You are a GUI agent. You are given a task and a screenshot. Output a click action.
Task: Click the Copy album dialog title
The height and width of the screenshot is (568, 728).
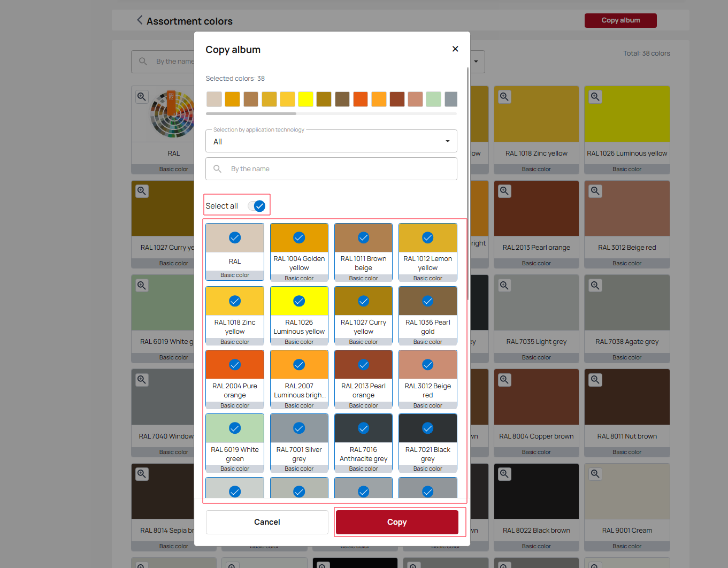233,50
